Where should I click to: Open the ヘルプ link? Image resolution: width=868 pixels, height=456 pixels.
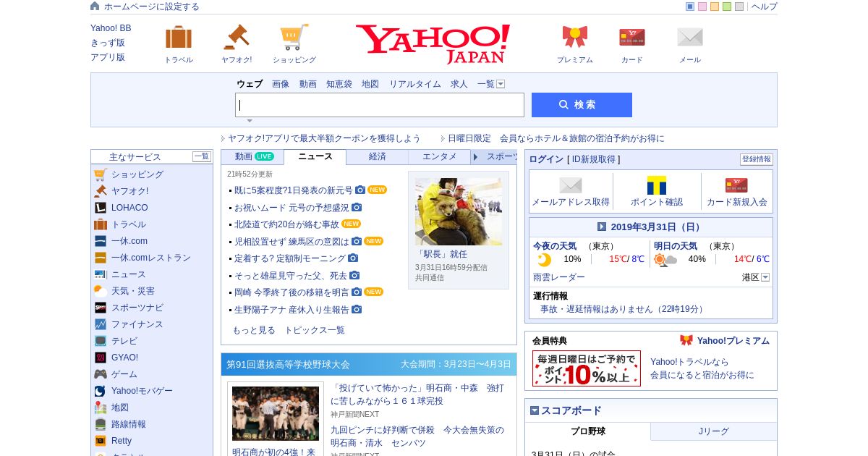(x=765, y=7)
